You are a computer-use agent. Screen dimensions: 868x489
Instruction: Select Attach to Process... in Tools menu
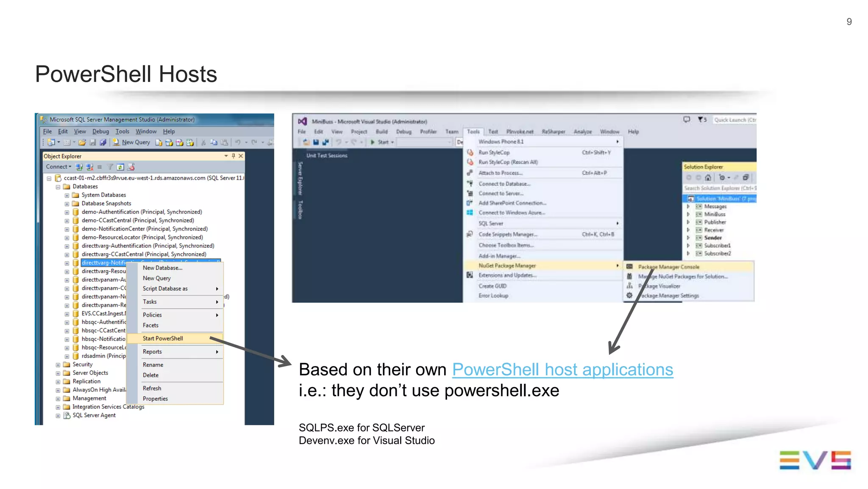(544, 173)
